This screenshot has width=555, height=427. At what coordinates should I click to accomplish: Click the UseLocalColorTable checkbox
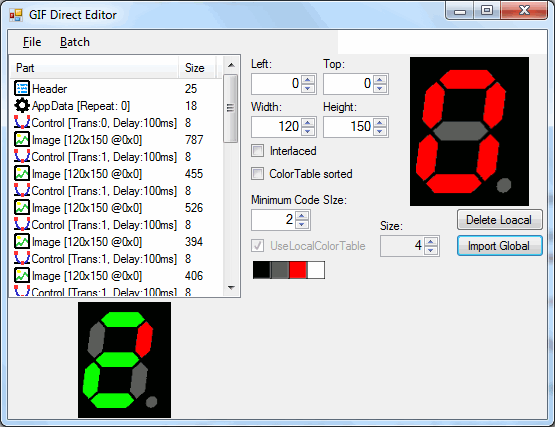(257, 245)
